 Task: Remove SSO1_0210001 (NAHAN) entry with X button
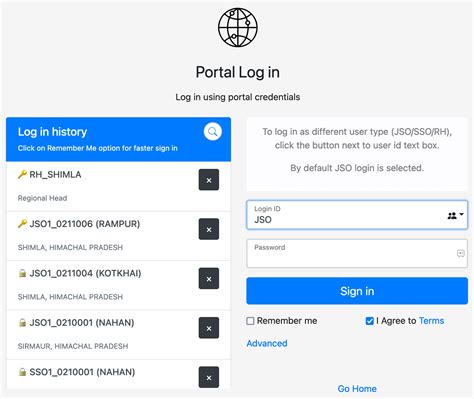(x=209, y=377)
